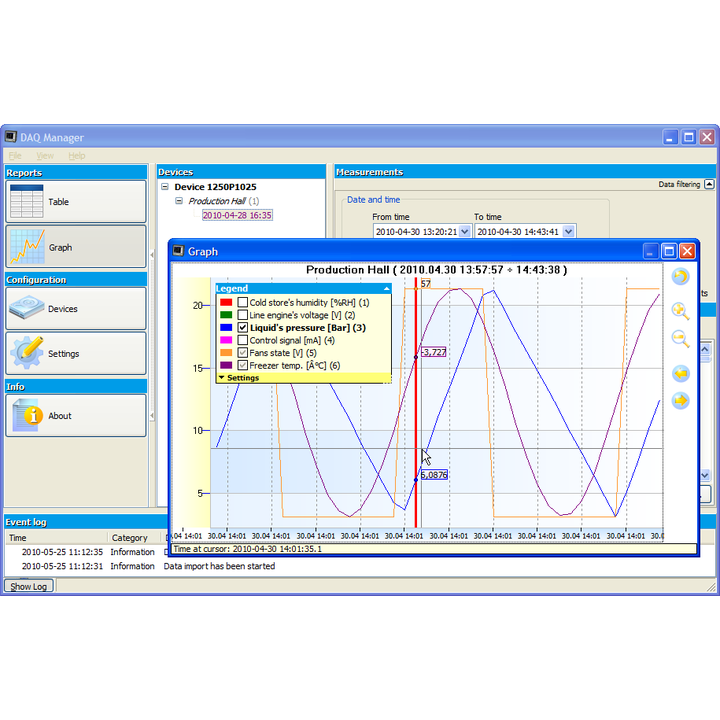Click the zoom out magnifier icon

[x=680, y=339]
